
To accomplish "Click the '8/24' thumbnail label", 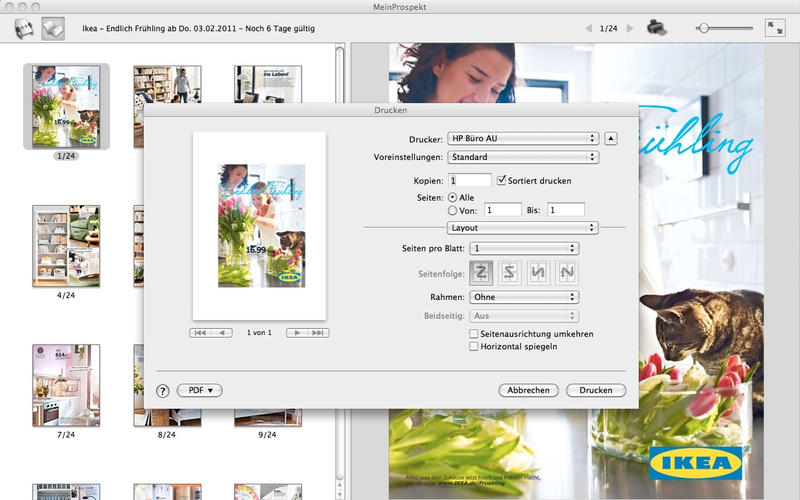I will [x=167, y=435].
